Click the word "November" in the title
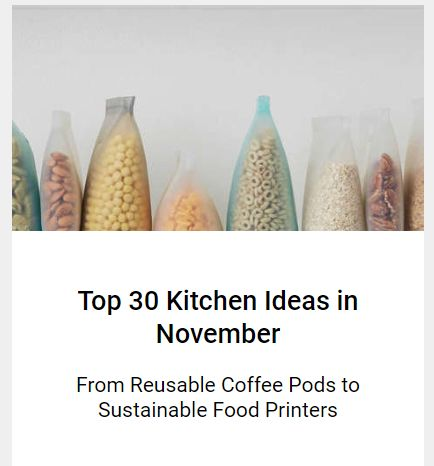 [218, 334]
